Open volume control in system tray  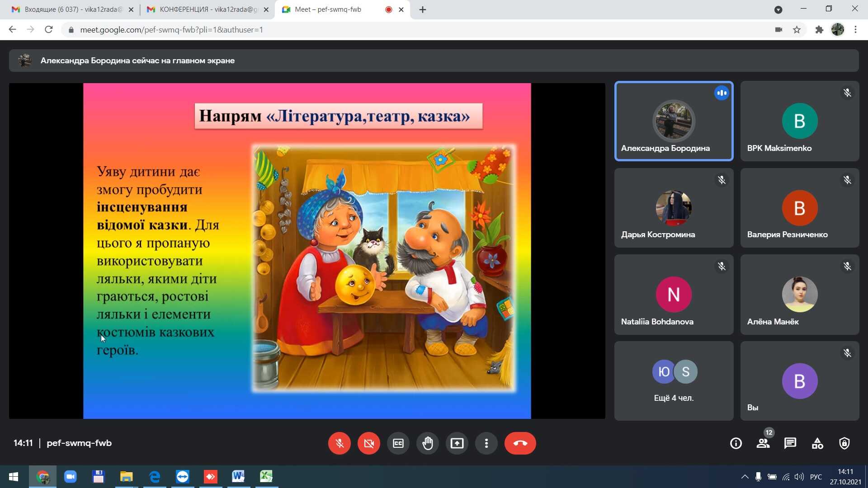799,477
